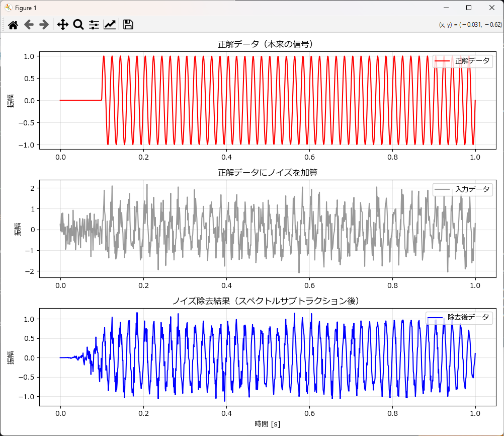Go back to the previous view

point(29,25)
